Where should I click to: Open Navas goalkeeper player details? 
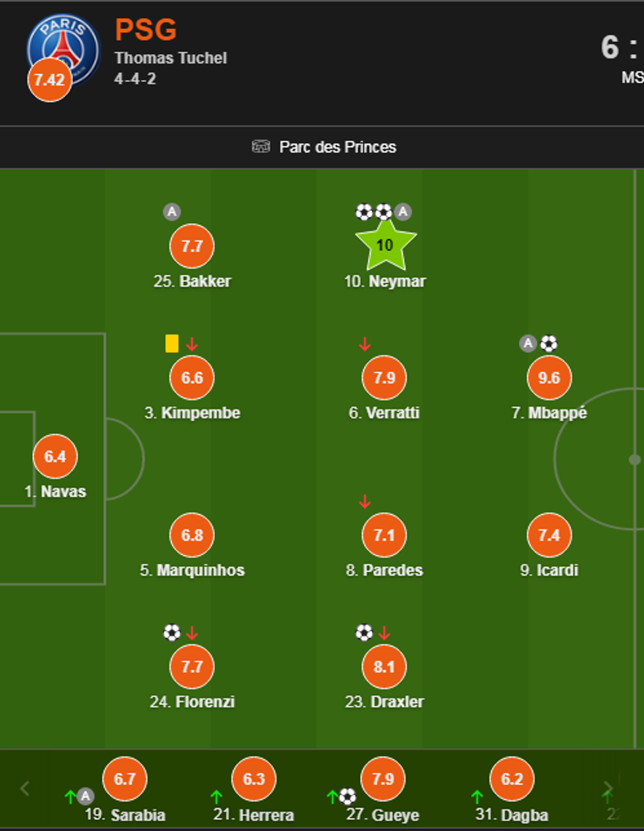[55, 457]
